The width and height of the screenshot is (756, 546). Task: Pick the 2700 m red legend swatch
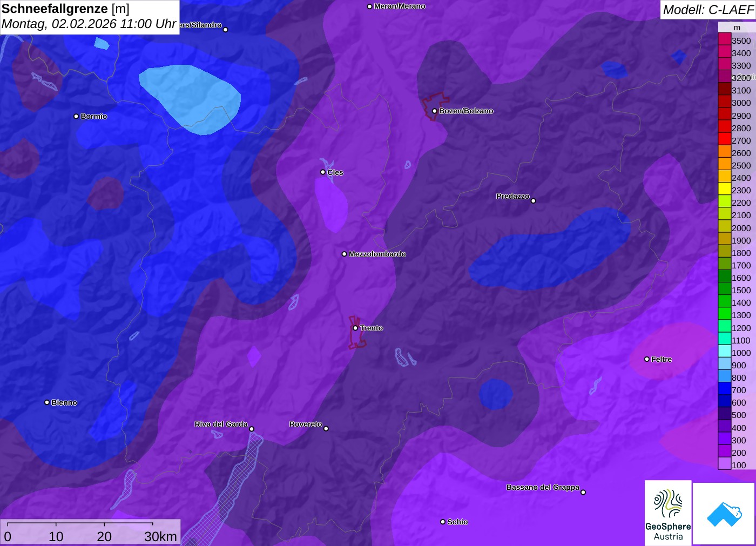pyautogui.click(x=725, y=139)
